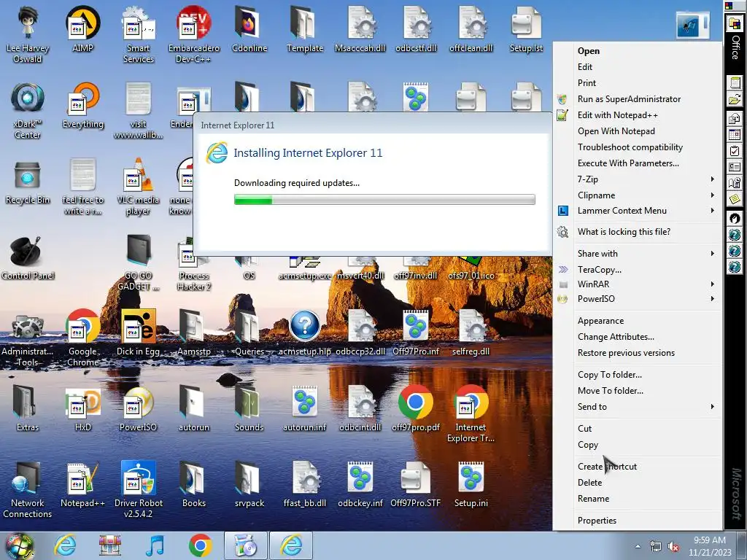Click the Windows Start orb
The height and width of the screenshot is (560, 747).
coord(18,545)
